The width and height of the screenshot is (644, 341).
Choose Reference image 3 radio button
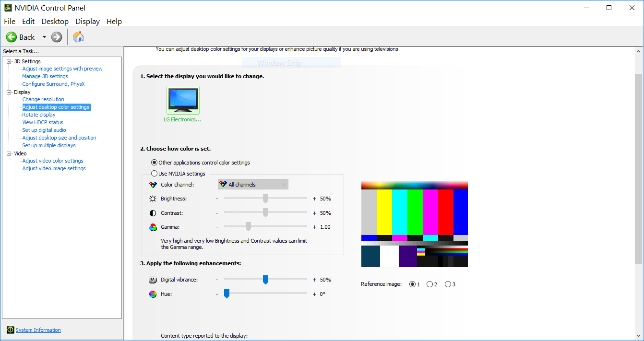[x=448, y=284]
